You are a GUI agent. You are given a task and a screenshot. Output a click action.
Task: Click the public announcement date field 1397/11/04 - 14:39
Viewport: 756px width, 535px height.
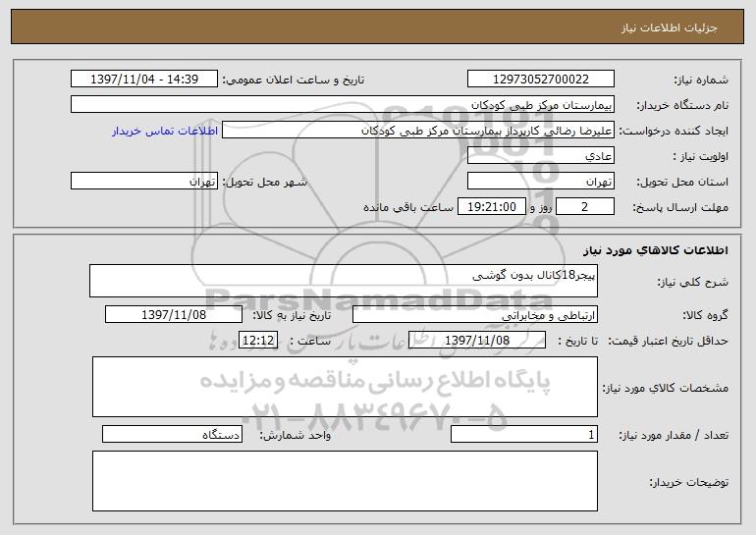144,80
